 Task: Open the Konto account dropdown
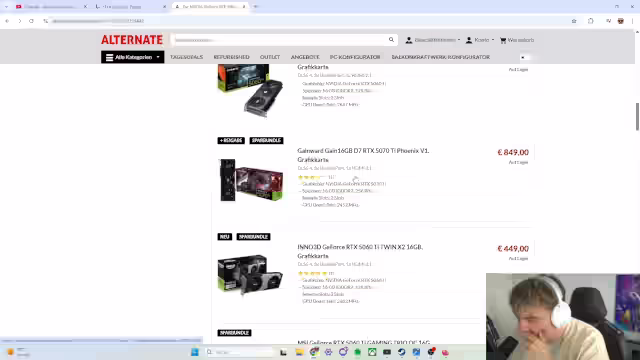click(x=480, y=40)
